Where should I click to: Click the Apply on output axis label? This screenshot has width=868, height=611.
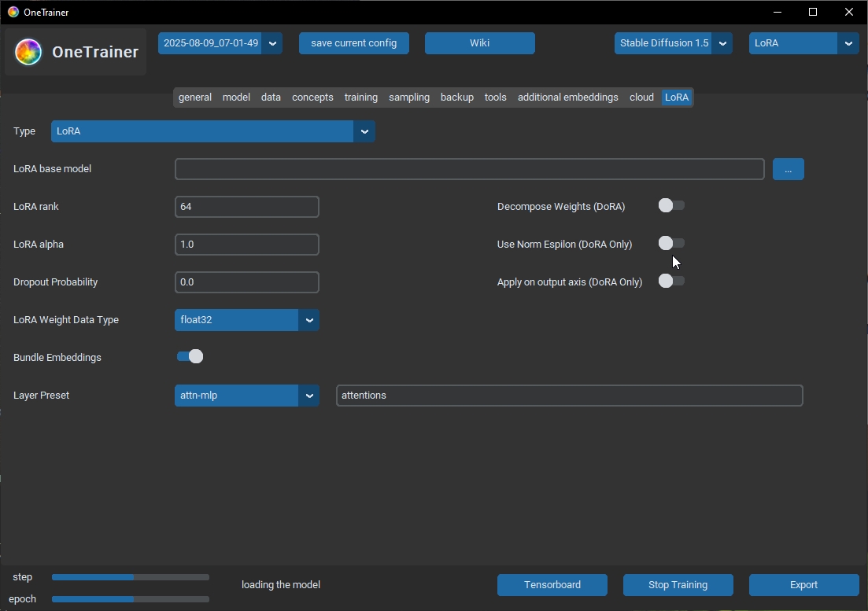(570, 282)
